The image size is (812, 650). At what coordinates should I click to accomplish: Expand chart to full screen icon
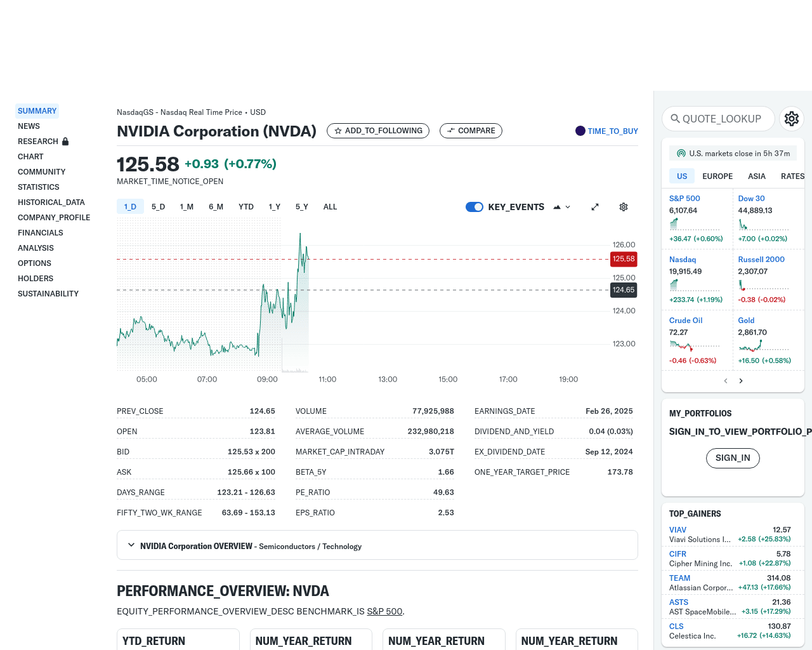[595, 207]
